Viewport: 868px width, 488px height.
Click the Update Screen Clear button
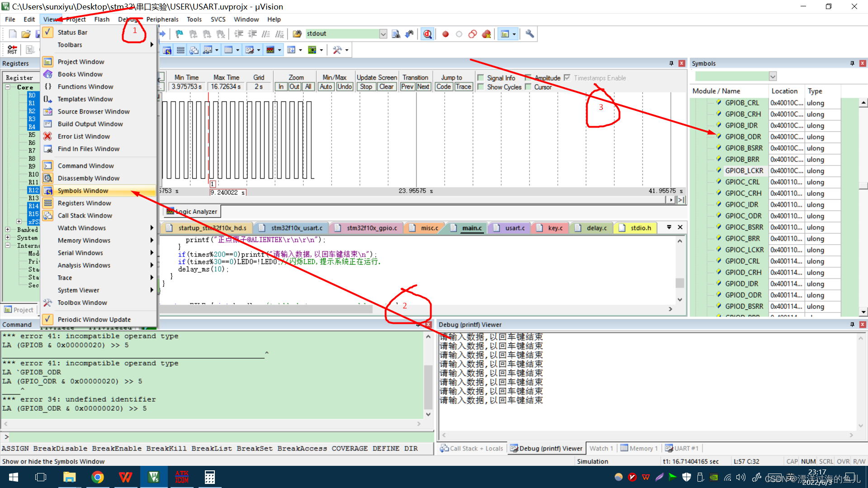point(386,87)
